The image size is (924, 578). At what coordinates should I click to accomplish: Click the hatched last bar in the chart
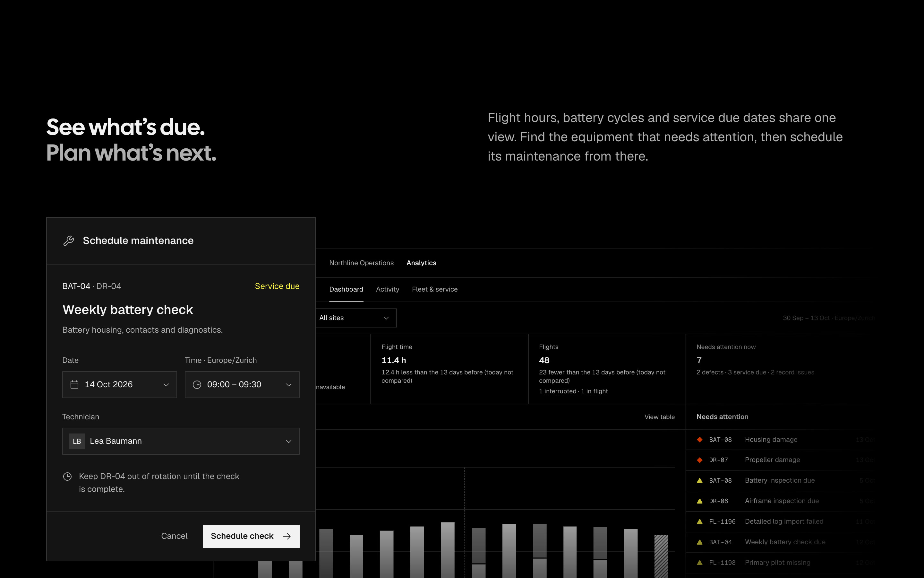[x=661, y=556]
